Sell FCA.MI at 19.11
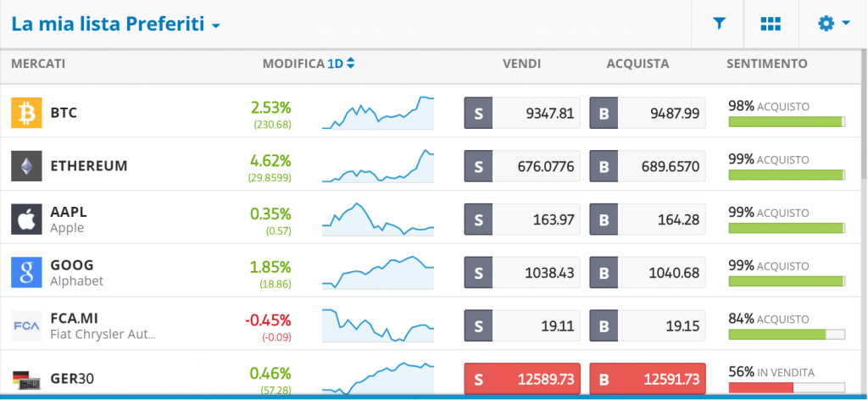Image resolution: width=868 pixels, height=400 pixels. pos(522,325)
